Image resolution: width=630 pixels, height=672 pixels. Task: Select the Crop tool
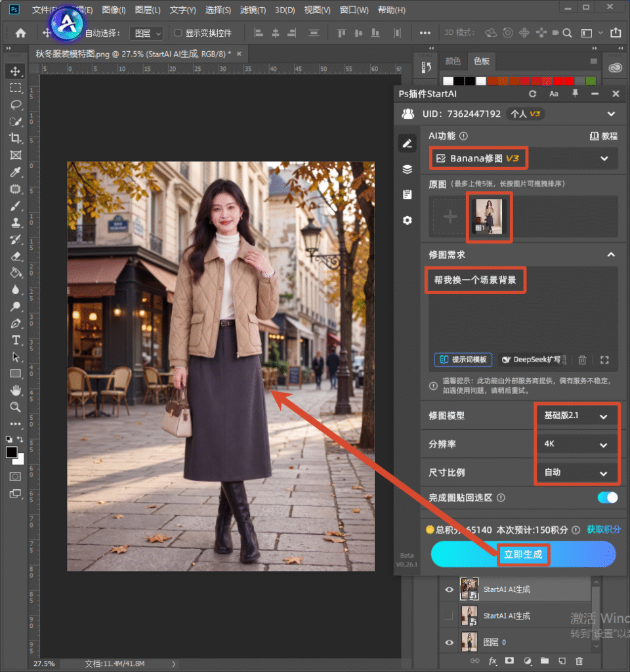click(16, 138)
